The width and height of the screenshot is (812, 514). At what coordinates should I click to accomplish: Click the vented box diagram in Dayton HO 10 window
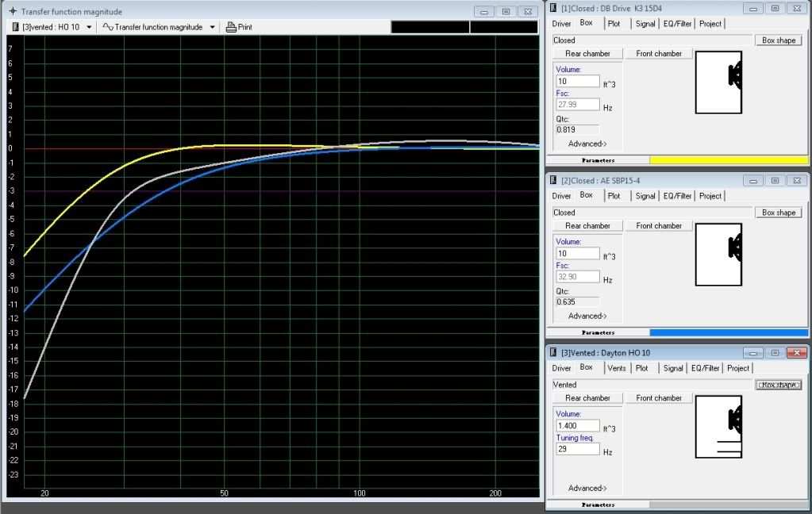tap(719, 427)
